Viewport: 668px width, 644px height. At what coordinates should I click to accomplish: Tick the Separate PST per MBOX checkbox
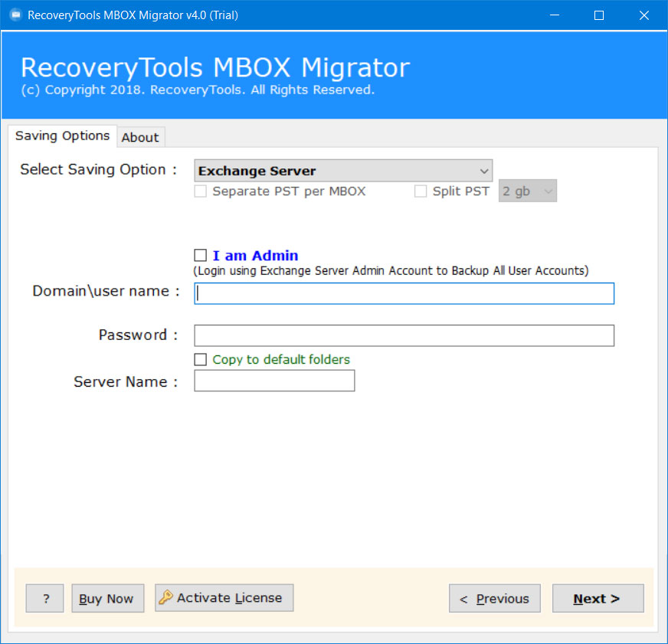point(200,191)
